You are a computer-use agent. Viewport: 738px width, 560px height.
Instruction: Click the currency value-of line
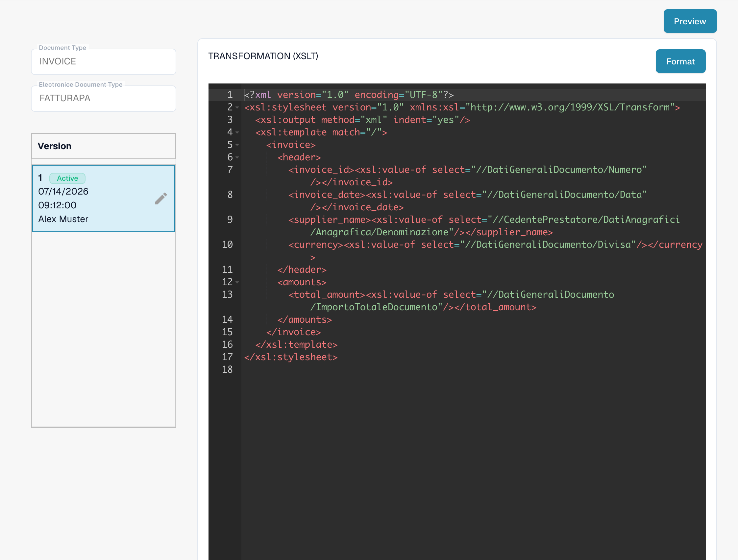click(x=495, y=251)
